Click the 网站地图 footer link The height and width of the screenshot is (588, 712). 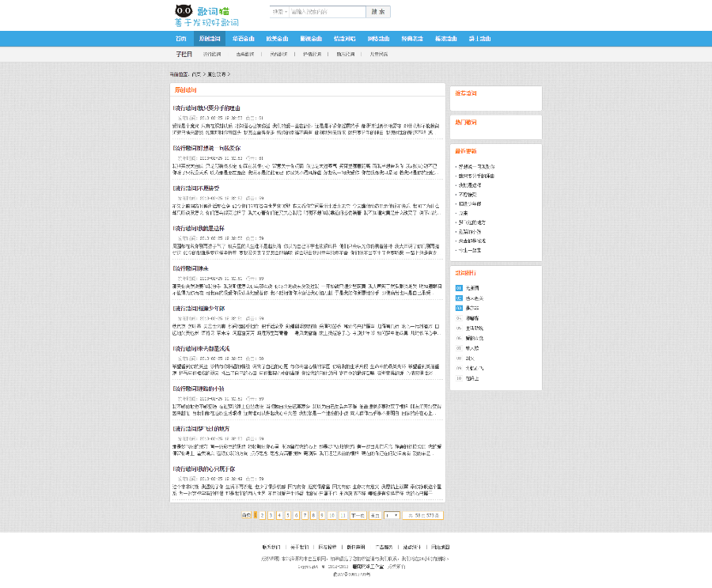[441, 547]
